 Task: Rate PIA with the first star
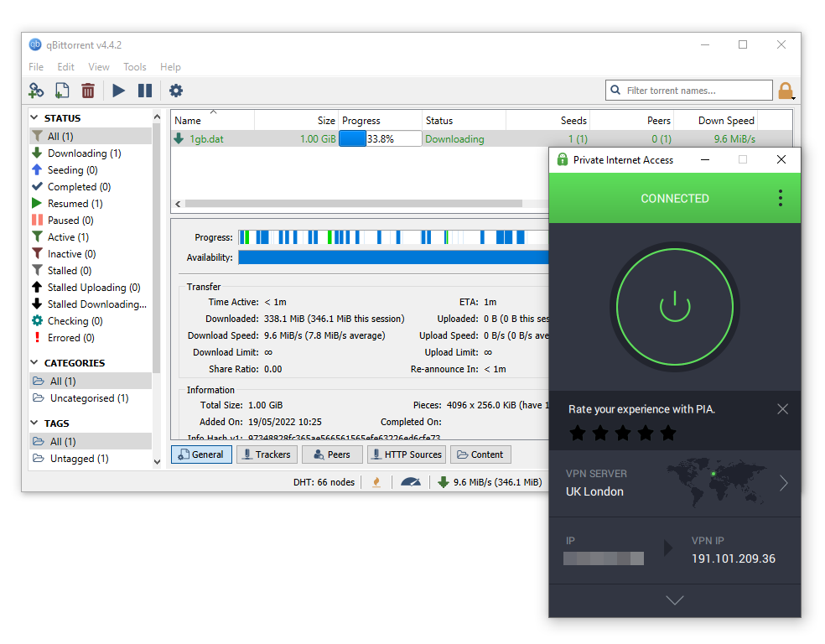pyautogui.click(x=578, y=433)
